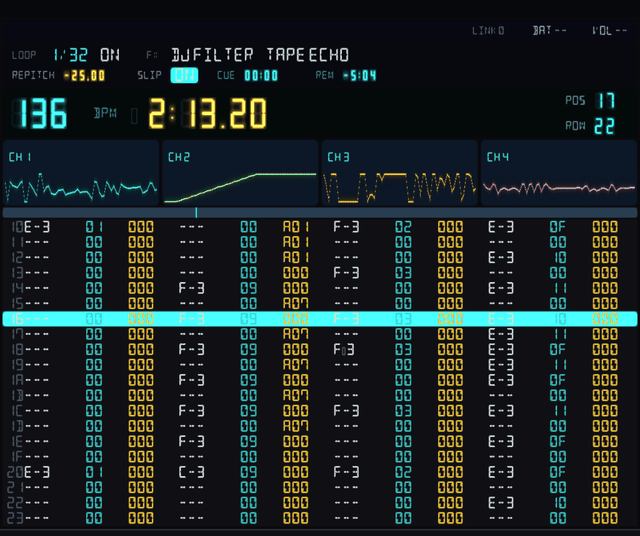Select instrument 11 in row 14, channel 4
Screen dimensions: 640x536
coord(560,288)
